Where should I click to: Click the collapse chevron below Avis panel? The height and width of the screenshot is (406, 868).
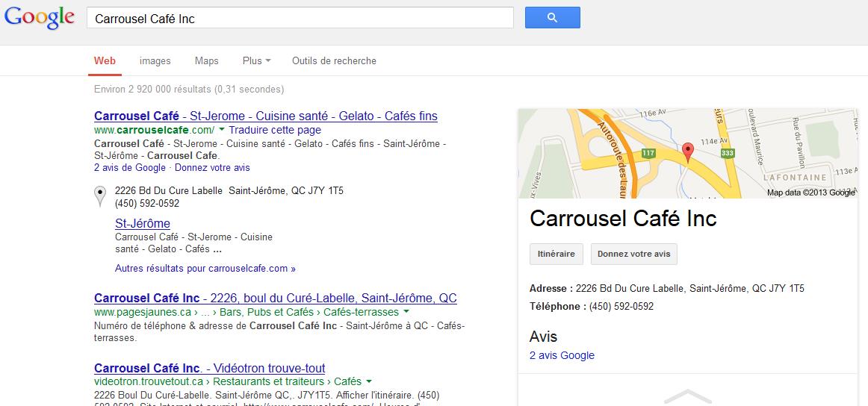[x=687, y=396]
